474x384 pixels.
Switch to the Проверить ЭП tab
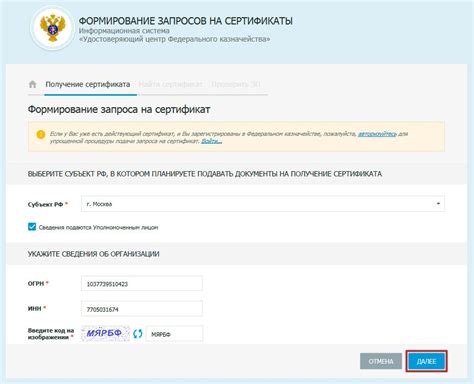pyautogui.click(x=236, y=84)
